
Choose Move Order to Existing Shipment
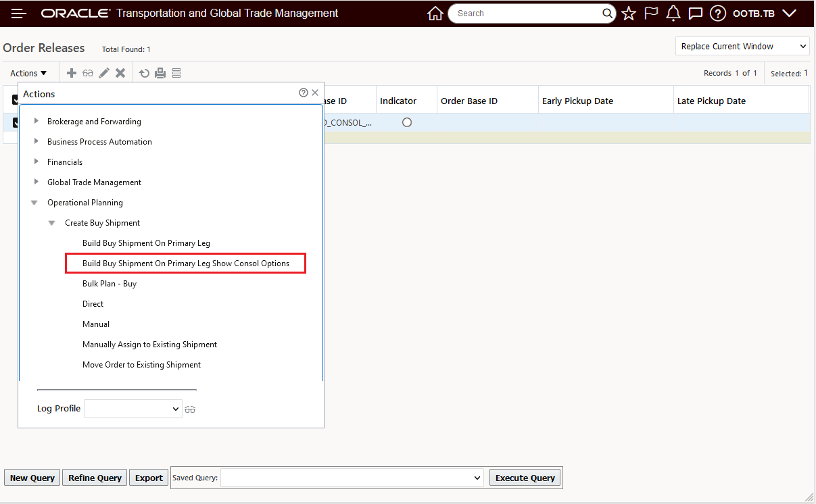point(142,365)
